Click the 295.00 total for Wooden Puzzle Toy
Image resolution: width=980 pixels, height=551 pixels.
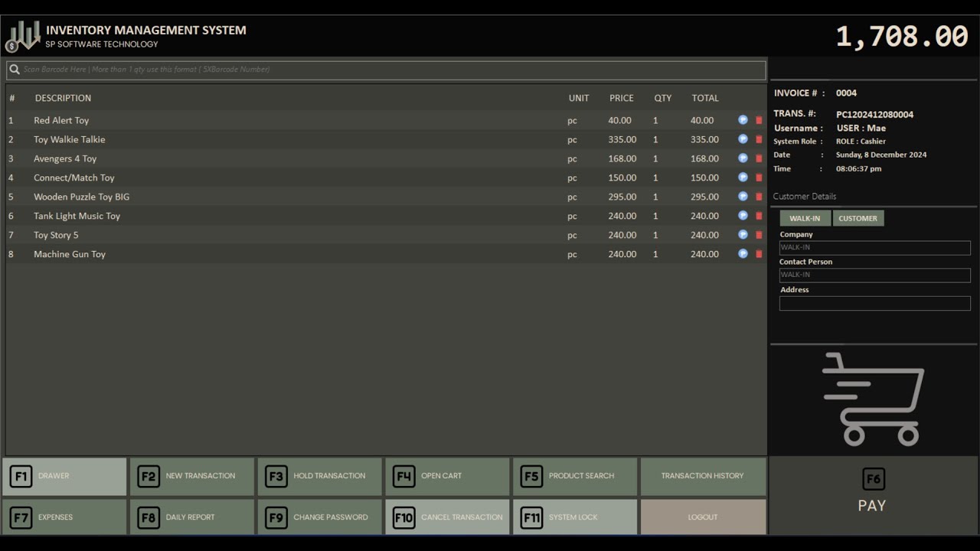(x=704, y=197)
